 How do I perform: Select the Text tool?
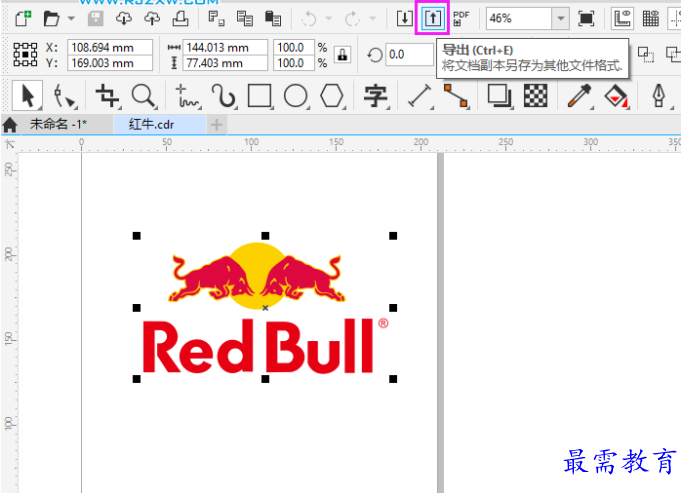coord(376,96)
